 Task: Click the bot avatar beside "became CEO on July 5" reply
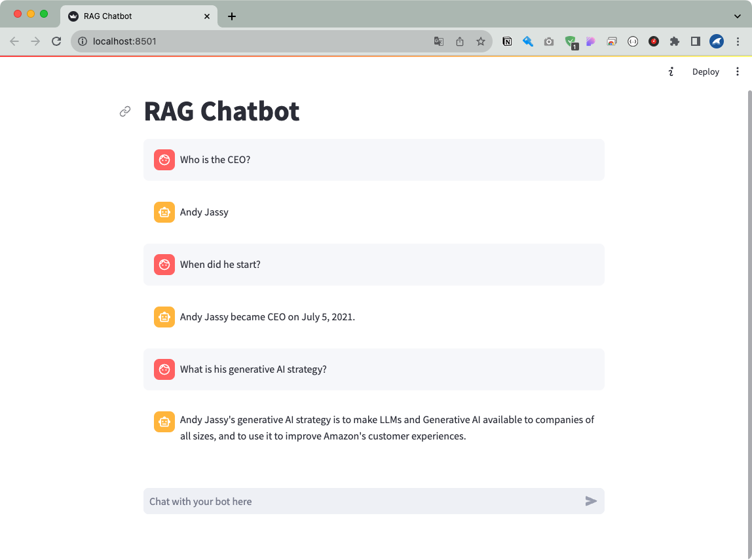click(x=164, y=317)
